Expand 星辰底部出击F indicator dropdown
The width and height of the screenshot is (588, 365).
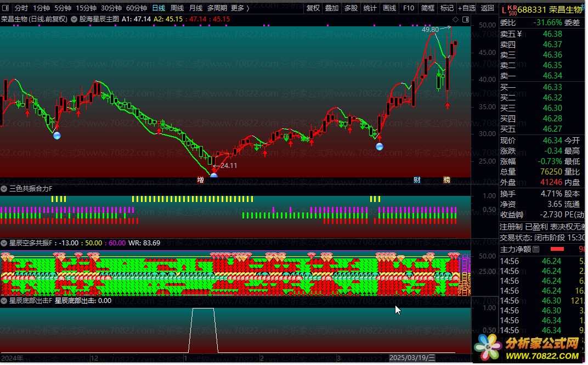click(4, 301)
